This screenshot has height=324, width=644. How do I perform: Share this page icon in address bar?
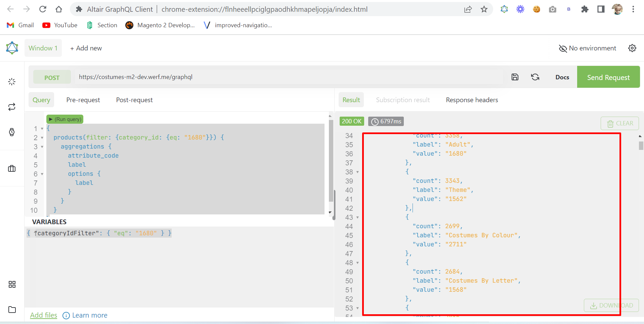[468, 9]
